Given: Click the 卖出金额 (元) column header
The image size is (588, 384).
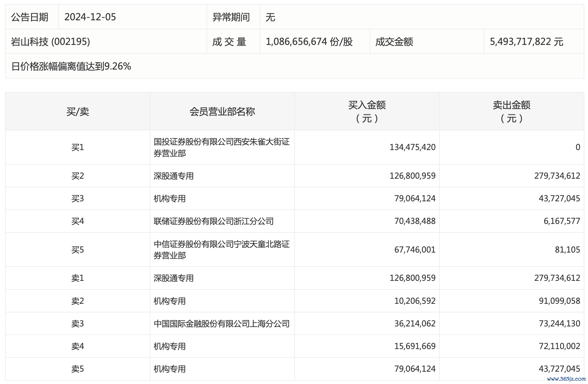Looking at the screenshot, I should click(512, 111).
